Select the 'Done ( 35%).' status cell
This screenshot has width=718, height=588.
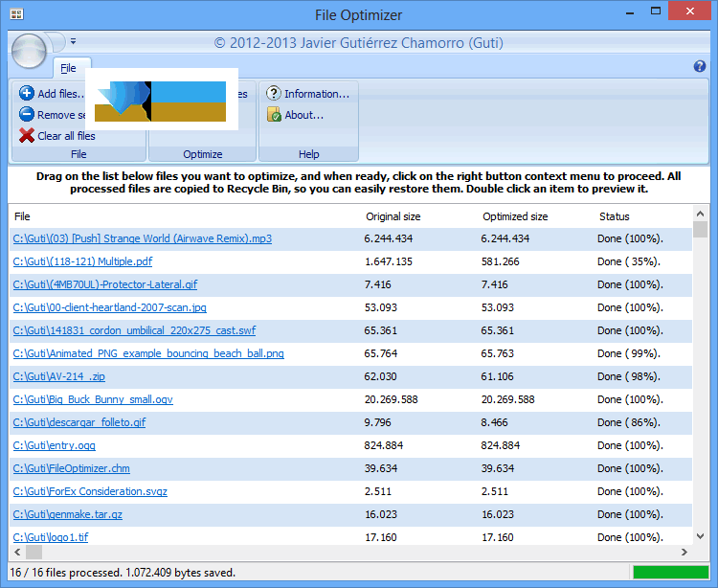tap(629, 262)
